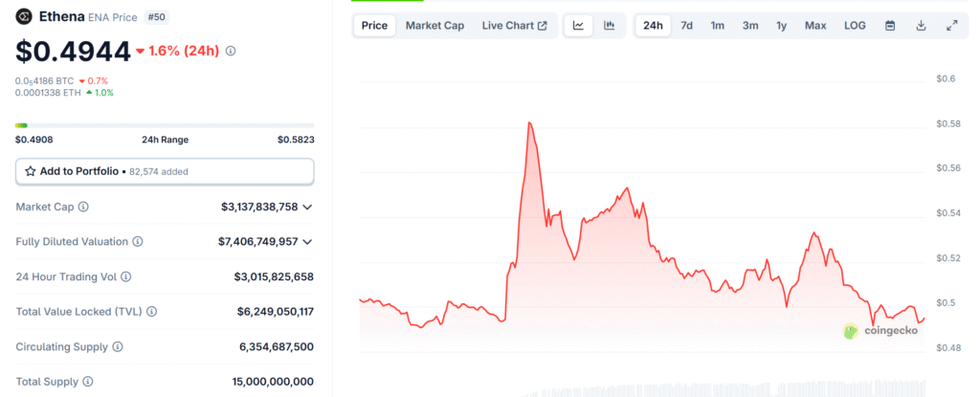
Task: Expand Fully Diluted Valuation chevron
Action: click(307, 241)
